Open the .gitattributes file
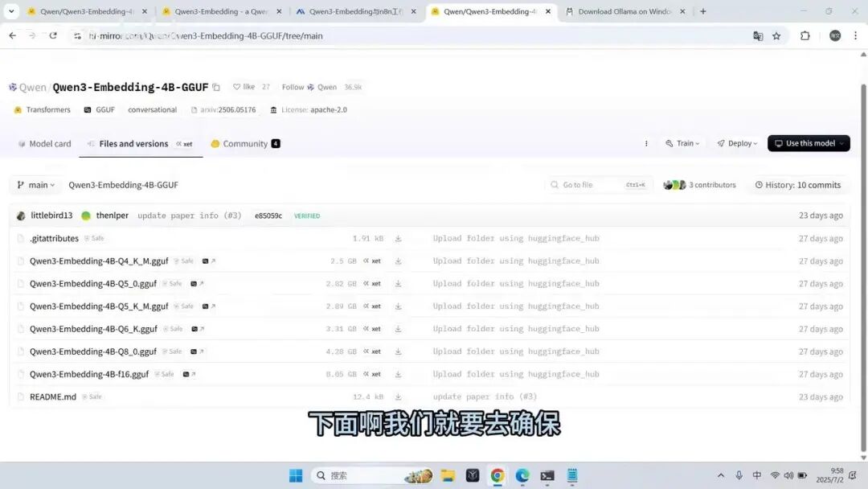The image size is (868, 489). [55, 238]
